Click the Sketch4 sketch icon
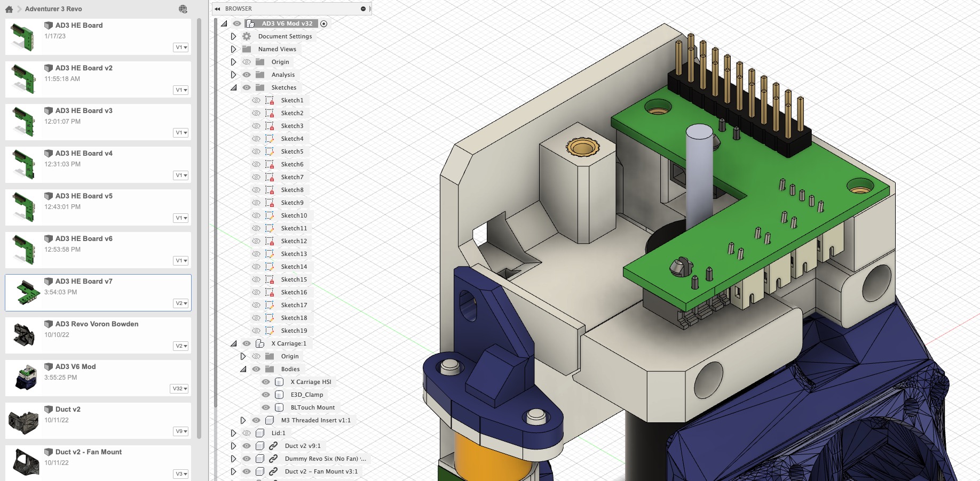The width and height of the screenshot is (980, 481). click(270, 139)
